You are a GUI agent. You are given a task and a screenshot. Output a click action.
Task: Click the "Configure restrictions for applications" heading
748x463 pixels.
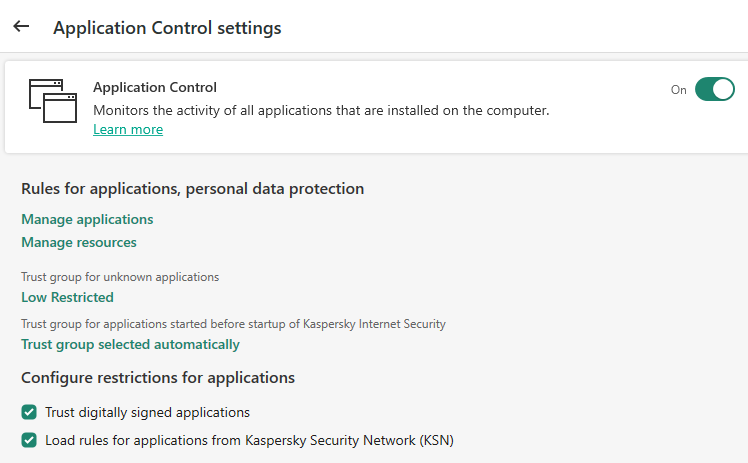158,378
